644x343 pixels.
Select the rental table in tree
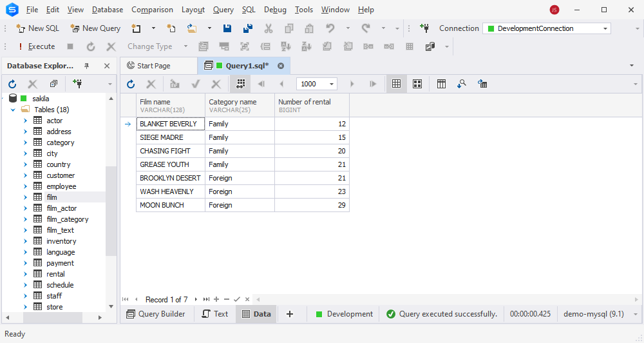point(55,274)
